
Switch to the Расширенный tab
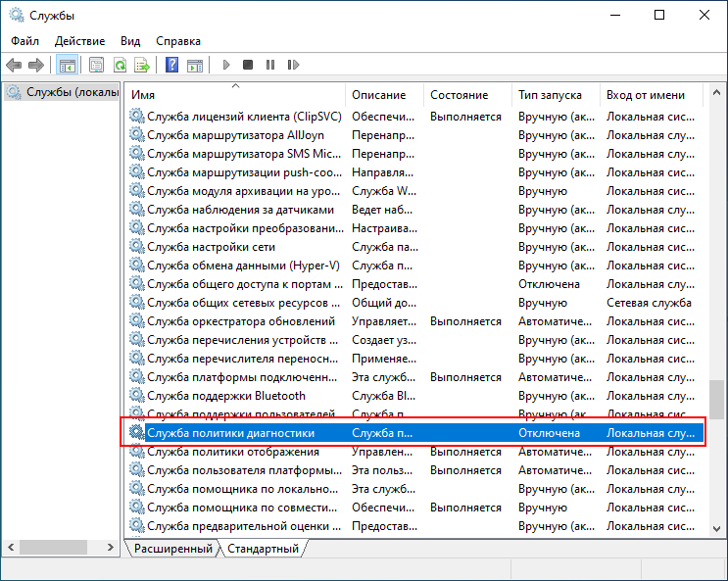point(172,549)
